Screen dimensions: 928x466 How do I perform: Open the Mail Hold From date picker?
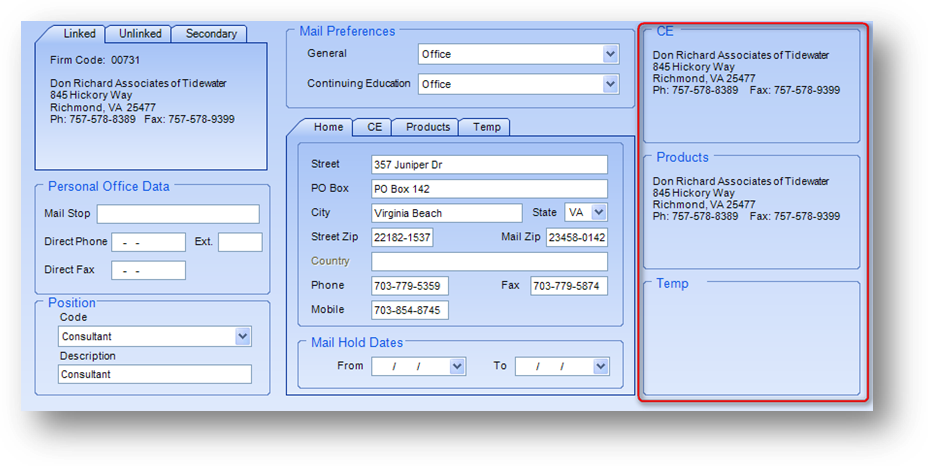point(457,367)
